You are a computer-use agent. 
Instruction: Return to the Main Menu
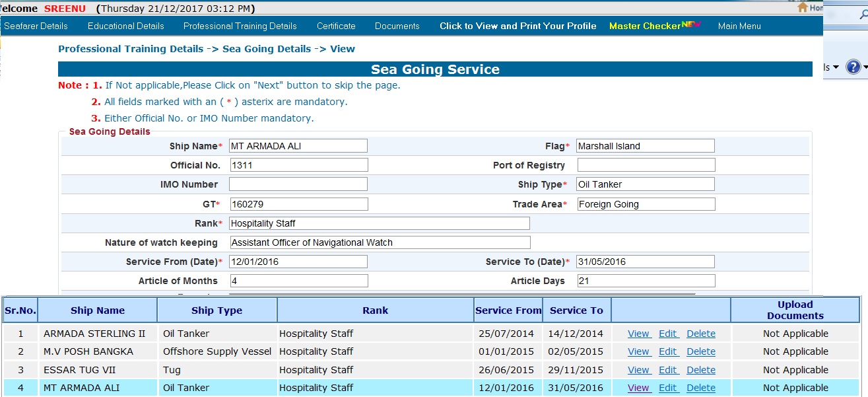coord(739,26)
